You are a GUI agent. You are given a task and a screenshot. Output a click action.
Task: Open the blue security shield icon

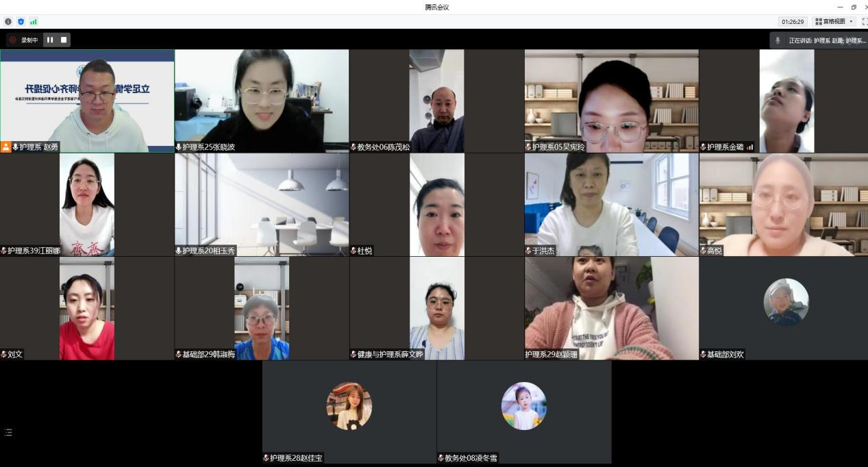tap(21, 22)
